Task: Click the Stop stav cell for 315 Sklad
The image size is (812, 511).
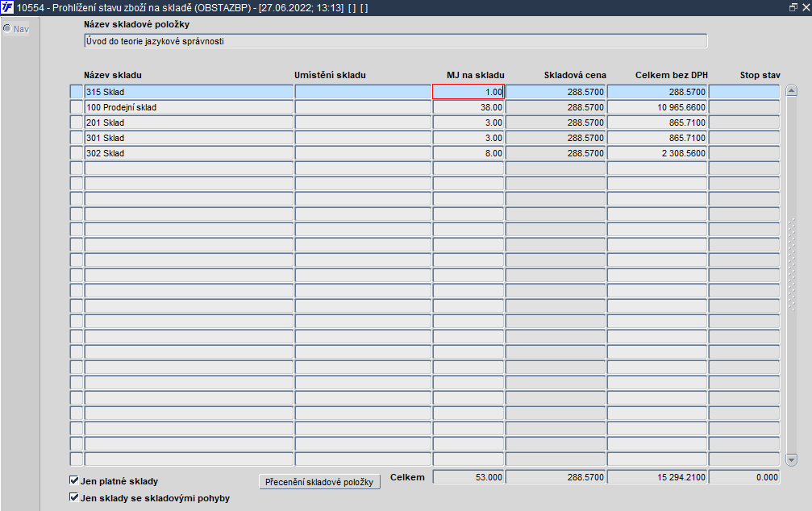Action: [743, 92]
